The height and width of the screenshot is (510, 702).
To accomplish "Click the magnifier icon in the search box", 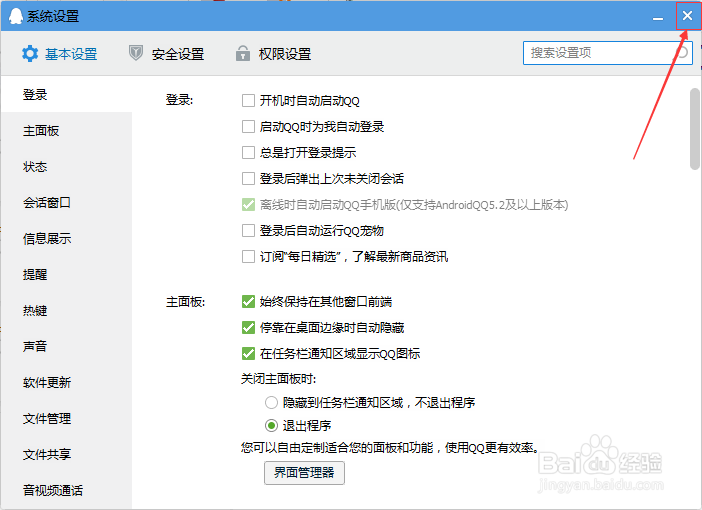I will [x=682, y=53].
